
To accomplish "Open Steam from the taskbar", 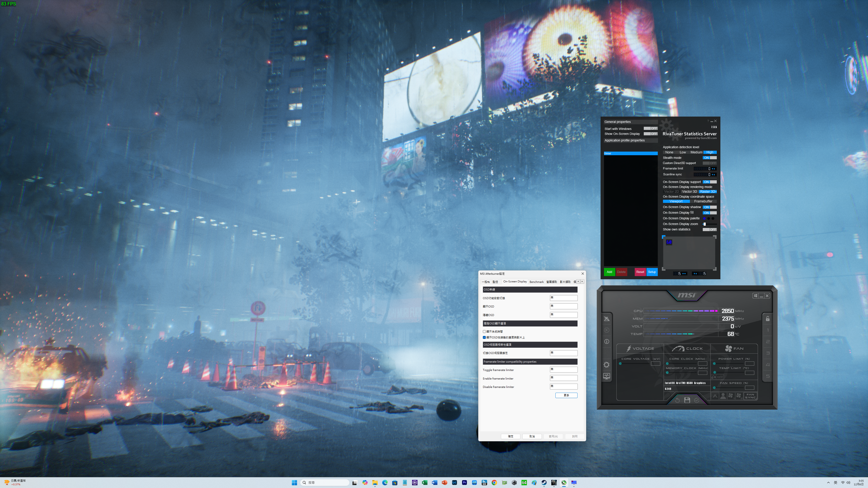I will 544,483.
